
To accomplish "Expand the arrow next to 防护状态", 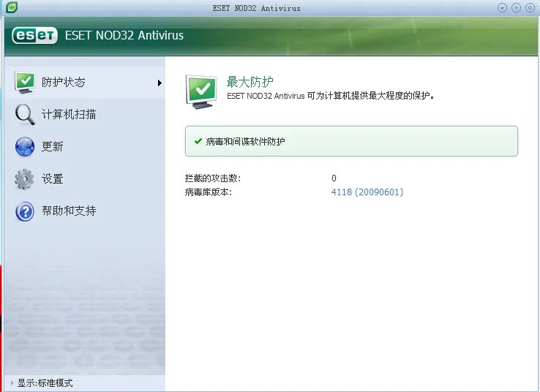I will pyautogui.click(x=160, y=83).
